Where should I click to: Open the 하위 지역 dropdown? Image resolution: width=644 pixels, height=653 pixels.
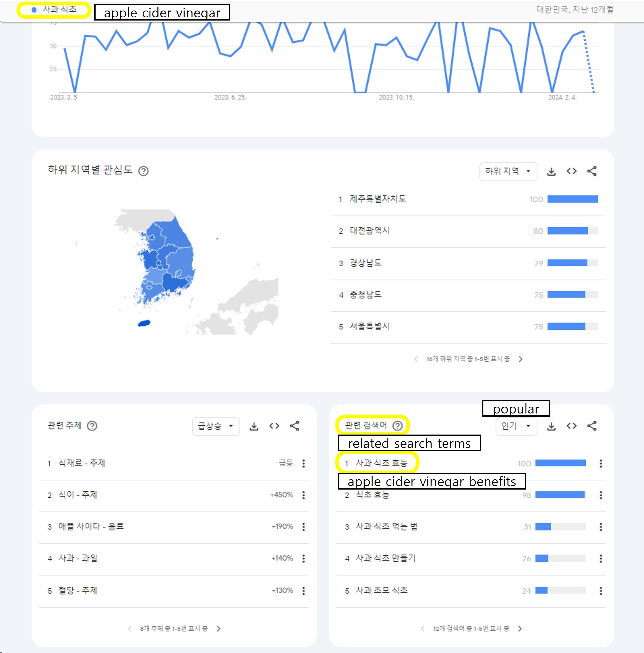508,171
